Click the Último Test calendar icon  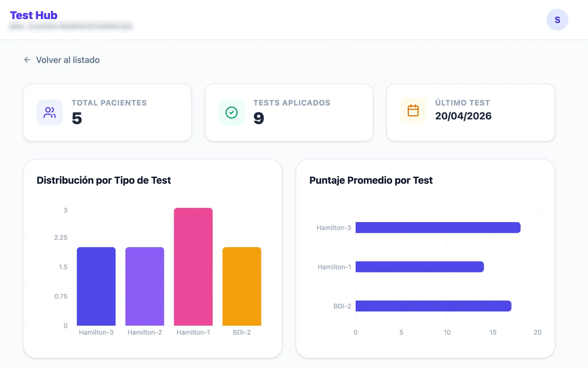[413, 111]
